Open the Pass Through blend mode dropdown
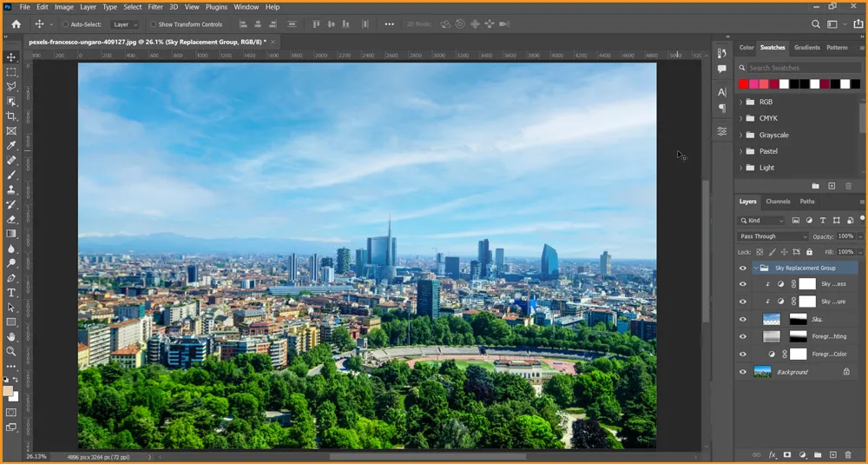 click(773, 236)
